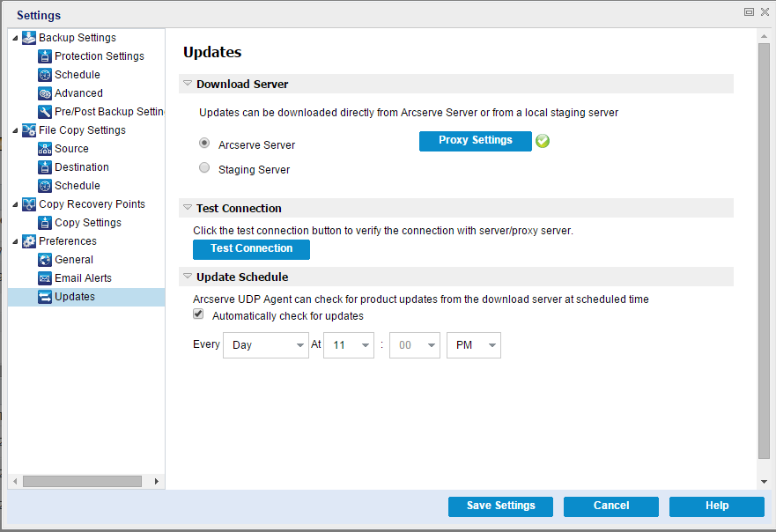Screen dimensions: 776x532
Task: Click the Email Alerts envelope icon
Action: (43, 277)
